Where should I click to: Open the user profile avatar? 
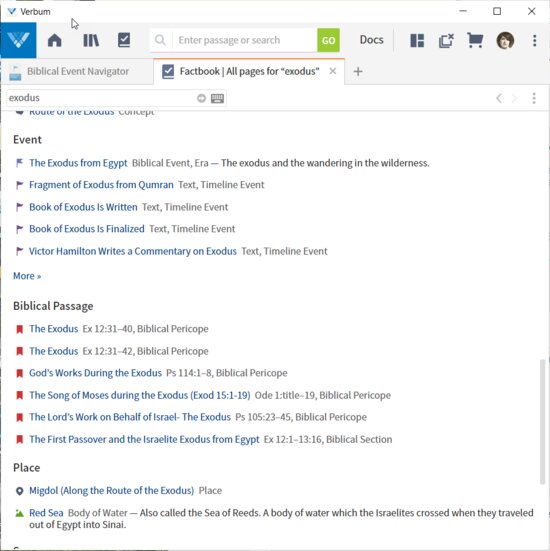tap(505, 40)
